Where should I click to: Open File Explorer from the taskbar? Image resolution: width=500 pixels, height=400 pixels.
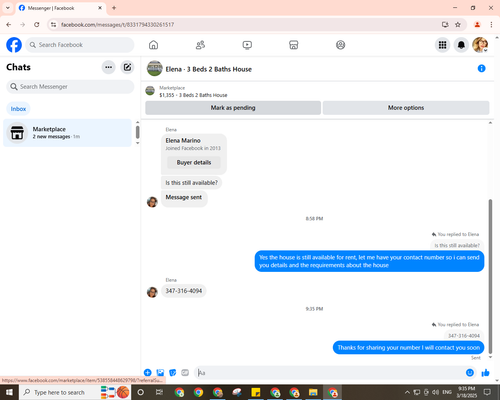(x=313, y=392)
